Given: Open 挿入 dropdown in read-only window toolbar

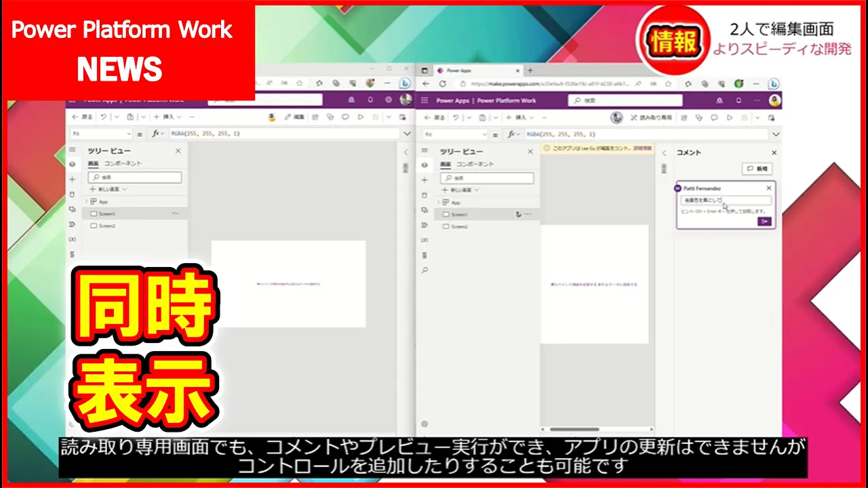Looking at the screenshot, I should [520, 118].
